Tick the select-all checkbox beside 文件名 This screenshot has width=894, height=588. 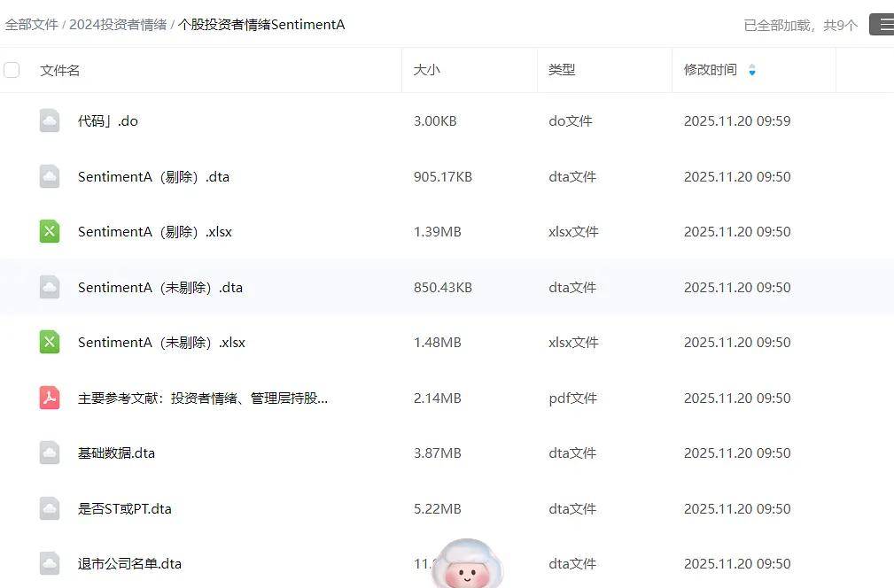click(12, 69)
